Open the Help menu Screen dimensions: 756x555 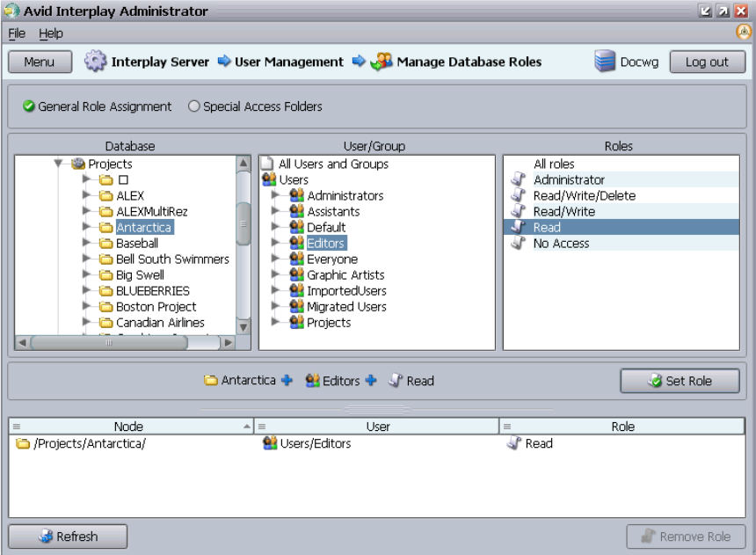click(51, 33)
